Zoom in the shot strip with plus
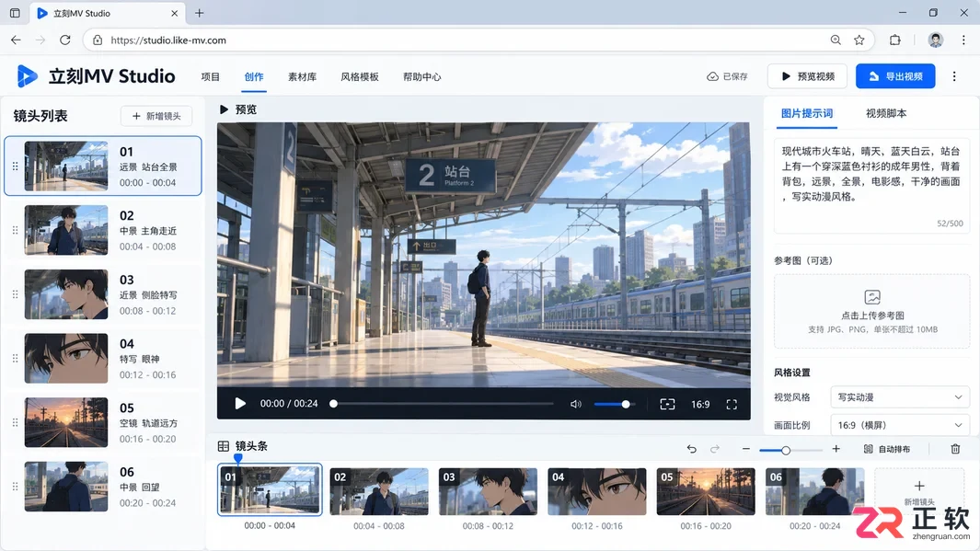The height and width of the screenshot is (551, 980). pos(836,449)
